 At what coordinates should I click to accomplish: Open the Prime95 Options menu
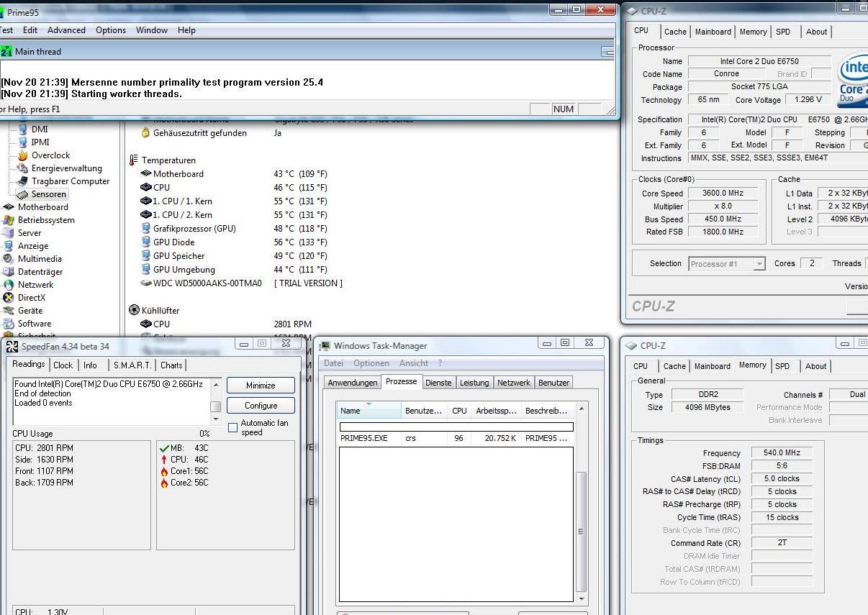click(x=111, y=30)
